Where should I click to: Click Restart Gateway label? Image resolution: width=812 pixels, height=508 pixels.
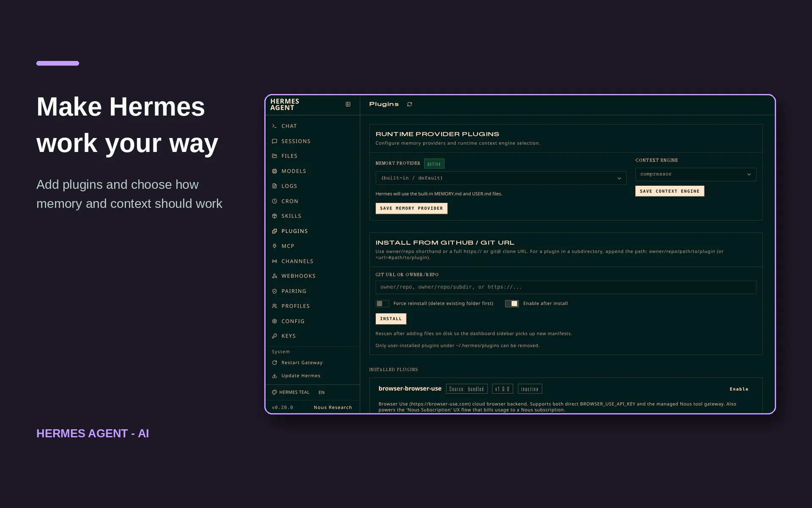(x=302, y=363)
